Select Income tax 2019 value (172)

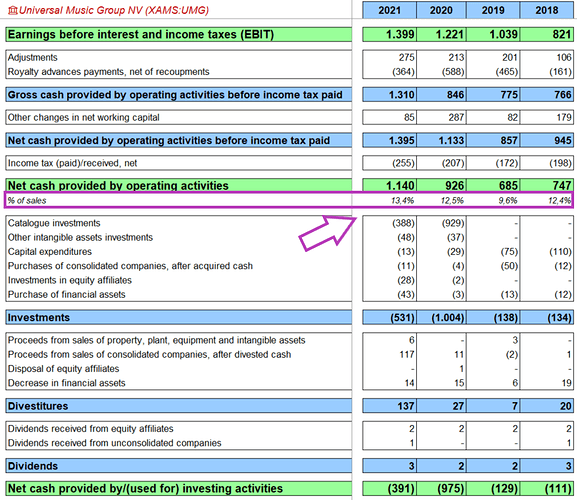tap(507, 163)
